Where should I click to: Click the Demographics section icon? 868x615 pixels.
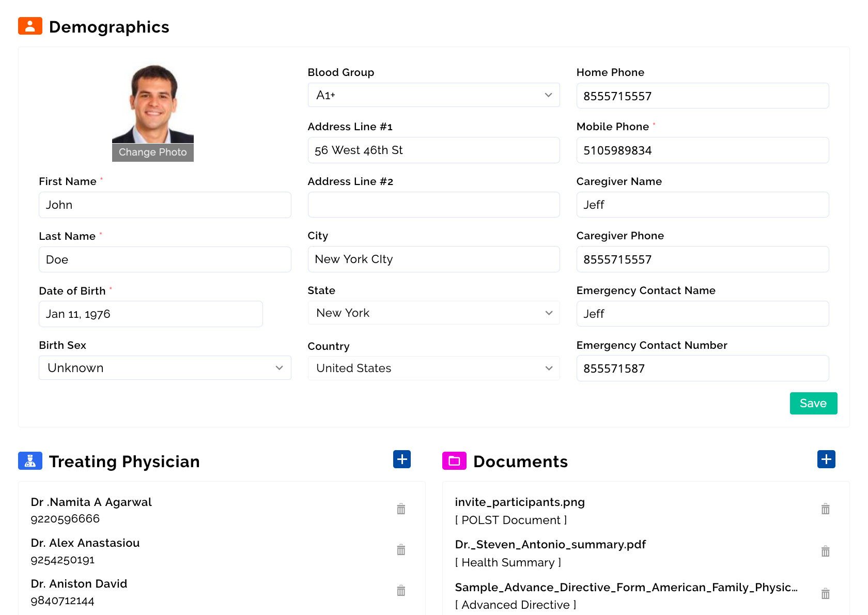[x=30, y=26]
